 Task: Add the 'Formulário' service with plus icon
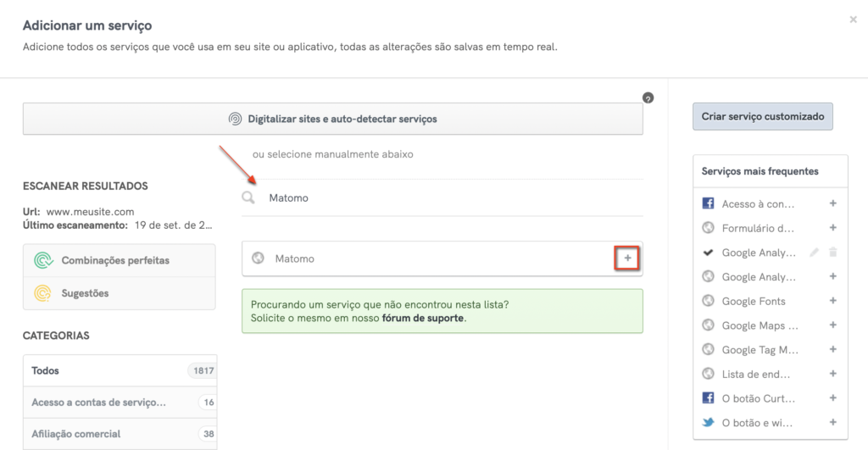(x=833, y=228)
